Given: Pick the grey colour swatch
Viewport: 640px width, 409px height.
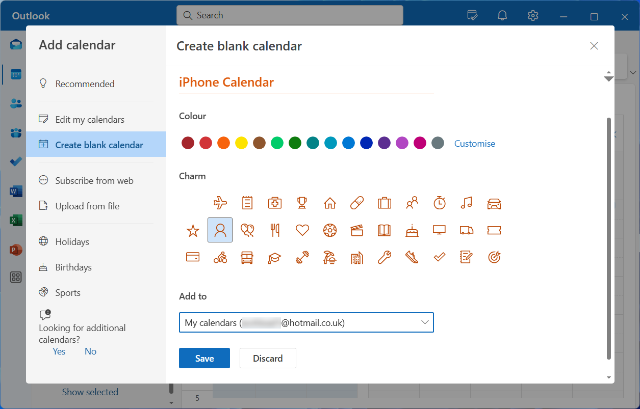Looking at the screenshot, I should coord(438,143).
